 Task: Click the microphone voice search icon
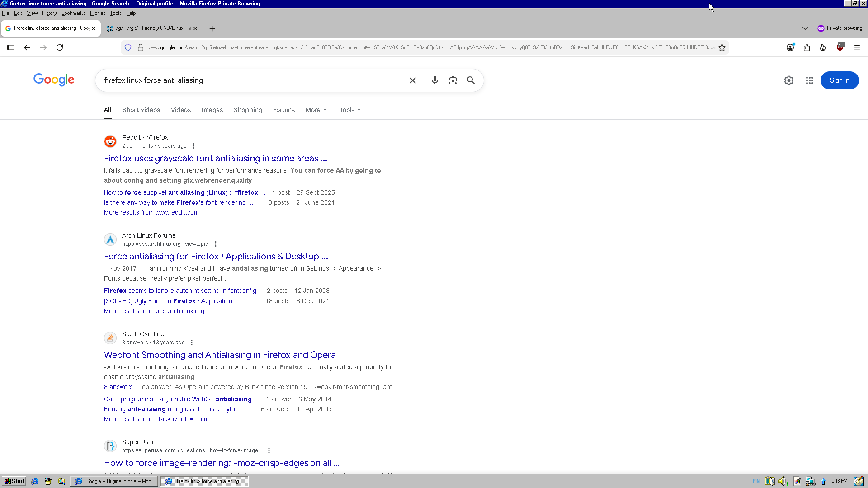[x=434, y=80]
